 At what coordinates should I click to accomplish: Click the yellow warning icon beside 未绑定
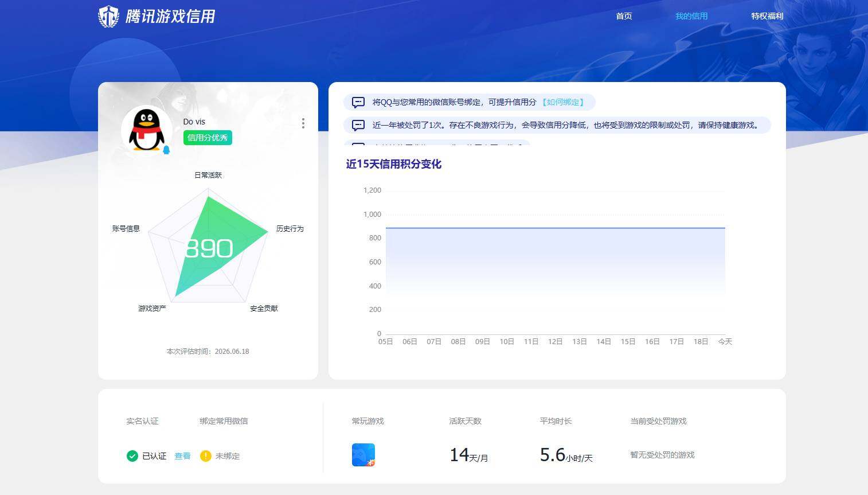205,456
